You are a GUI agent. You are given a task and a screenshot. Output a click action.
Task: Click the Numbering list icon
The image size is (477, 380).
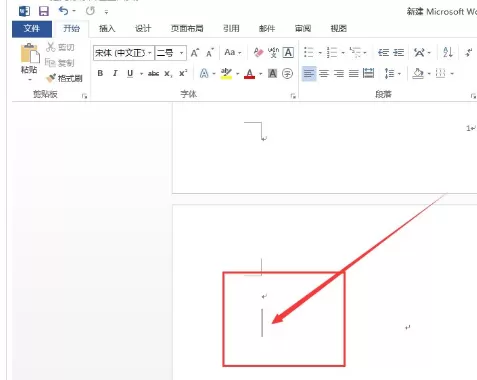coord(332,52)
